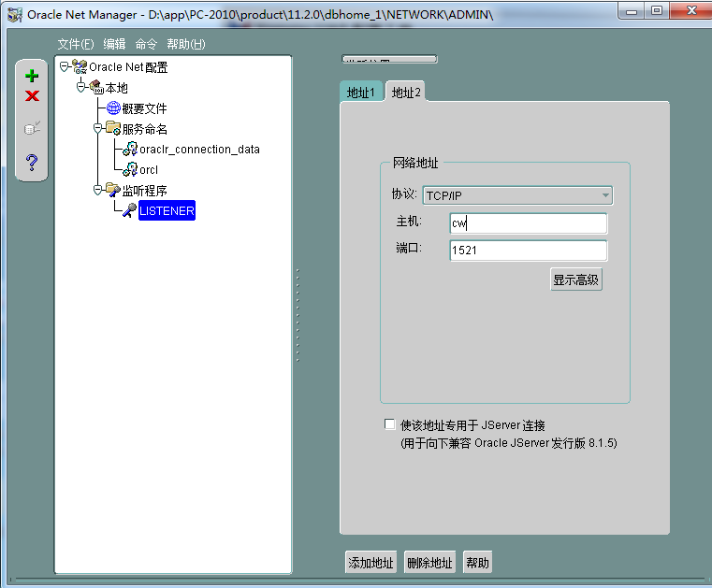The width and height of the screenshot is (712, 588).
Task: Minimize the Oracle Net Manager window
Action: 632,11
